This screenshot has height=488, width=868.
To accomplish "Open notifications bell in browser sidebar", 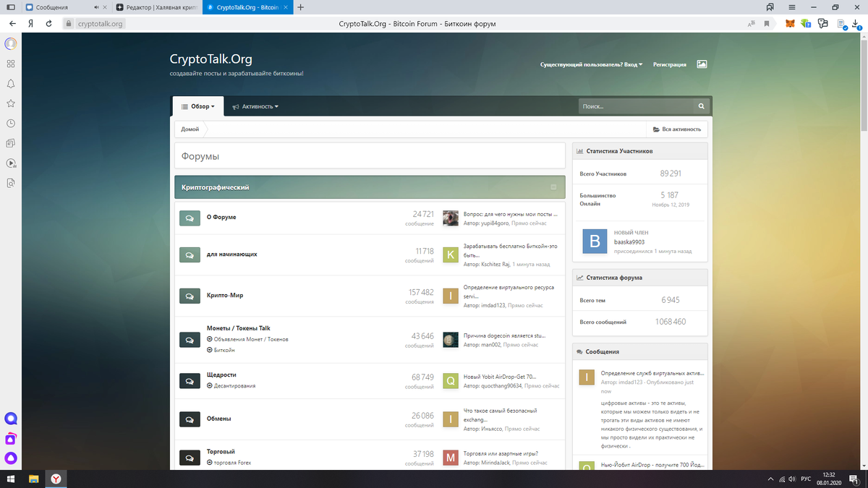I will click(11, 84).
